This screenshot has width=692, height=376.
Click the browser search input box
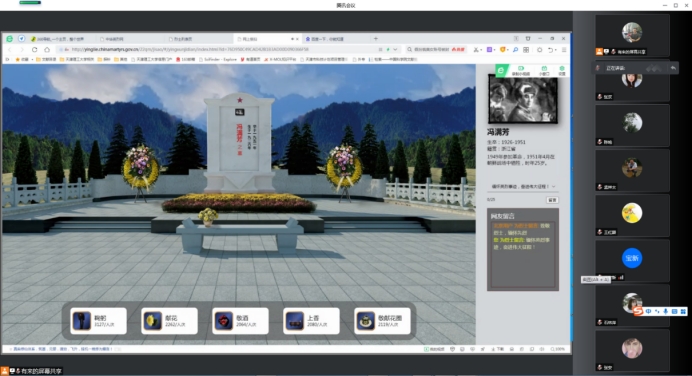(x=435, y=49)
